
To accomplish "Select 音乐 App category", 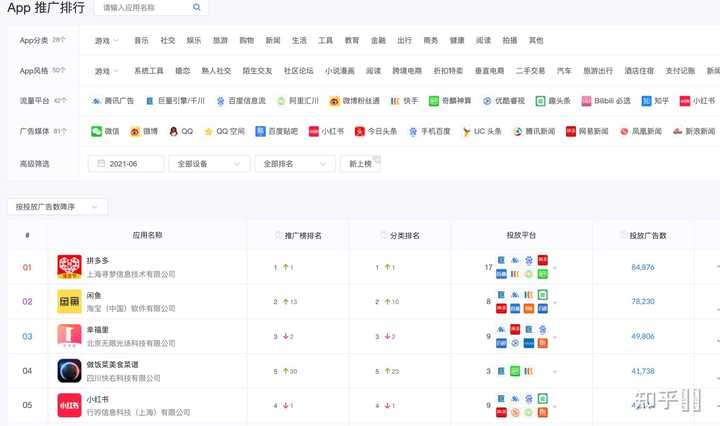I will coord(141,40).
